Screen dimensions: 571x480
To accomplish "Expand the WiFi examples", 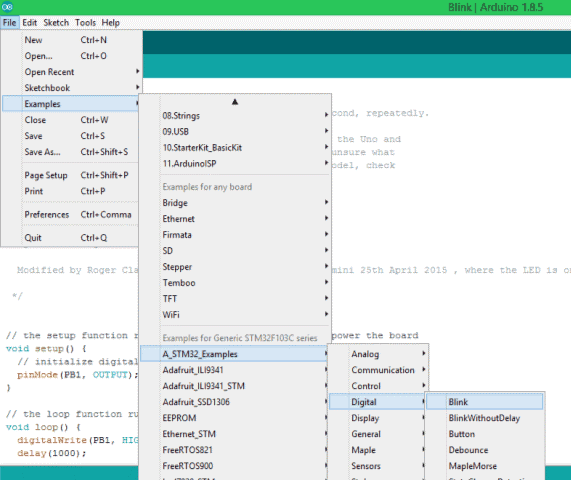I will coord(235,315).
